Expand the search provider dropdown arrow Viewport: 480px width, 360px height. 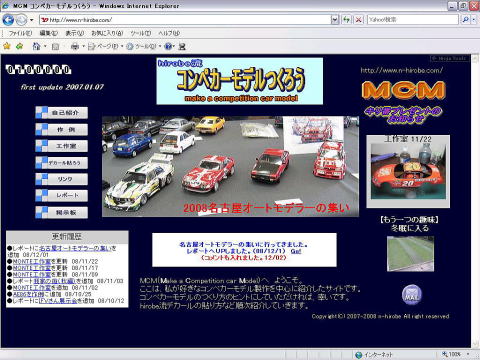pos(474,20)
